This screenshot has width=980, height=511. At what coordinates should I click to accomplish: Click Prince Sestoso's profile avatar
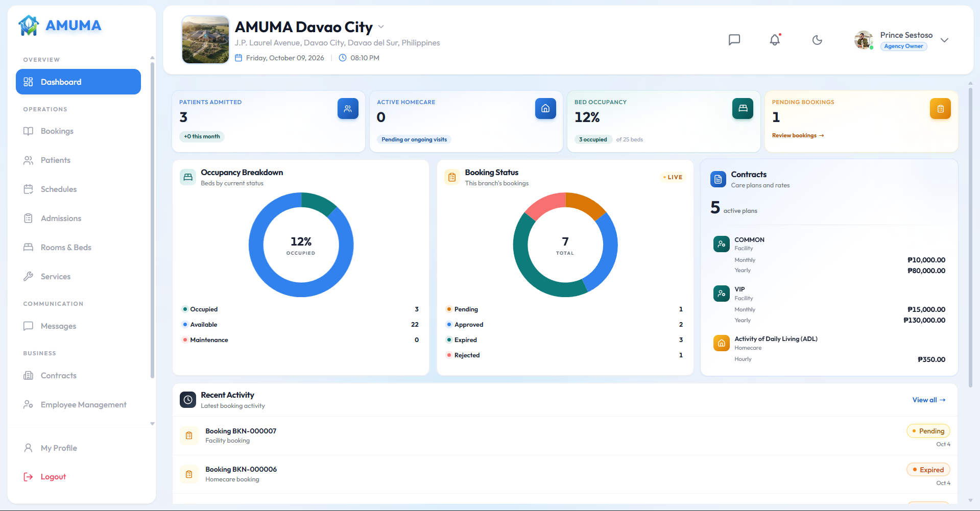pos(864,40)
